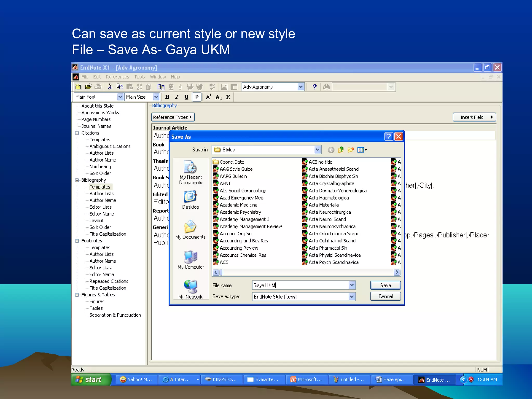Click the Save button in dialog
Image resolution: width=532 pixels, height=399 pixels.
point(385,285)
